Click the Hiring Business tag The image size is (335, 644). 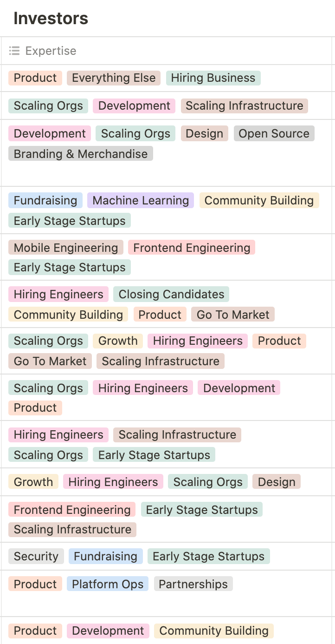click(213, 78)
